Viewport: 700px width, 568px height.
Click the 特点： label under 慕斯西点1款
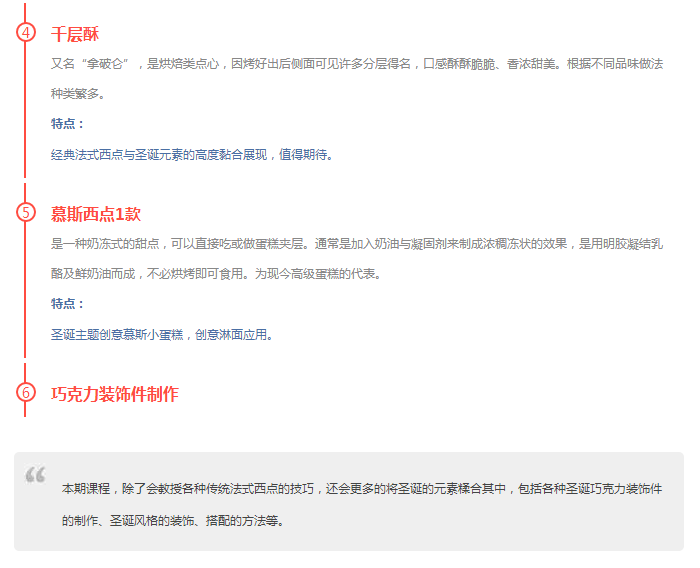tap(67, 304)
